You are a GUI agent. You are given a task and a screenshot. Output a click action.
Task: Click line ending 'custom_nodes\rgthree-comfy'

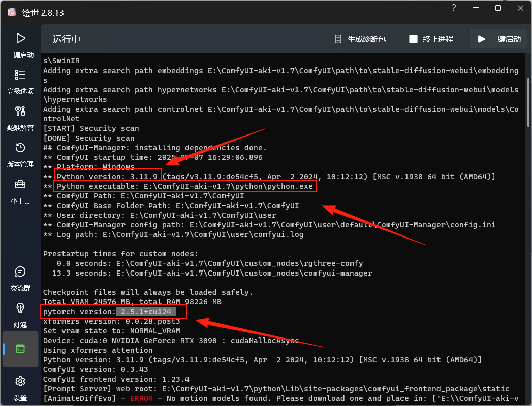(210, 264)
